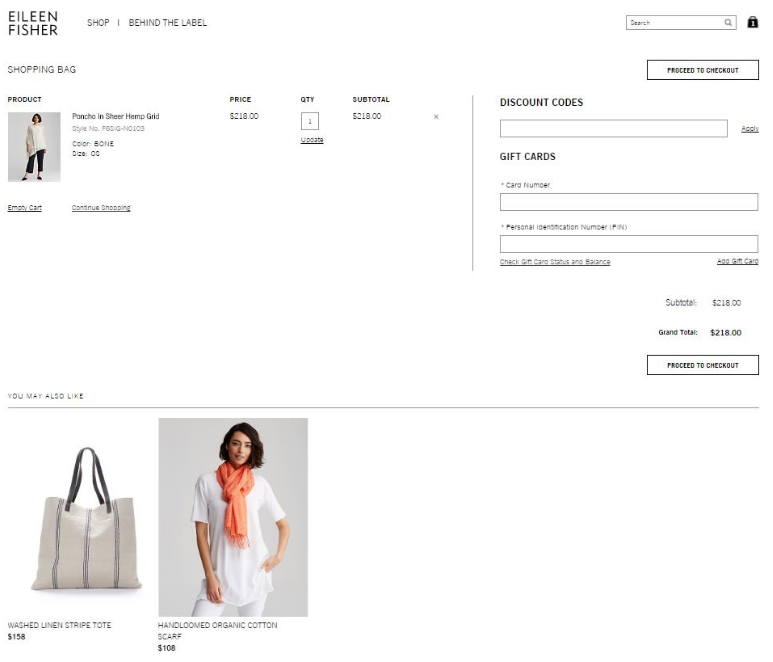Click the Continue Shopping link
The width and height of the screenshot is (773, 662).
click(x=101, y=208)
